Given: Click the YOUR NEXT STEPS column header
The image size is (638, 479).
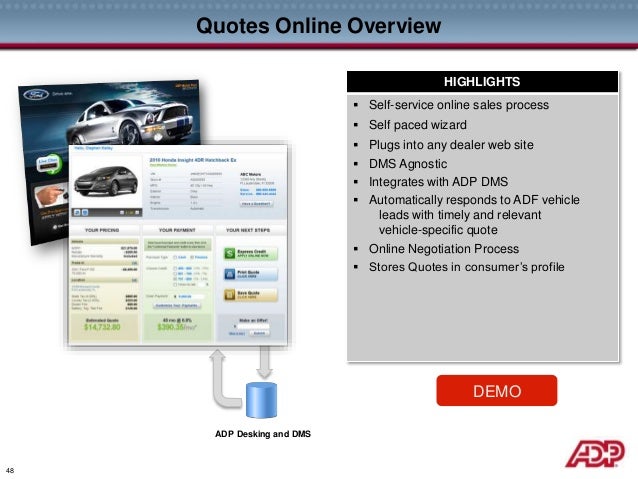Looking at the screenshot, I should [248, 230].
